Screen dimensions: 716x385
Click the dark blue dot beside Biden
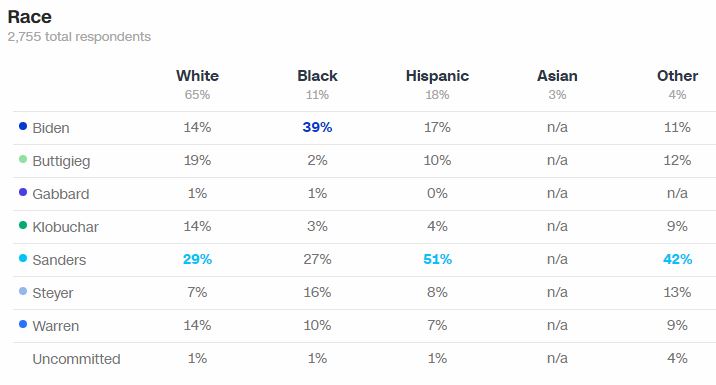(23, 126)
